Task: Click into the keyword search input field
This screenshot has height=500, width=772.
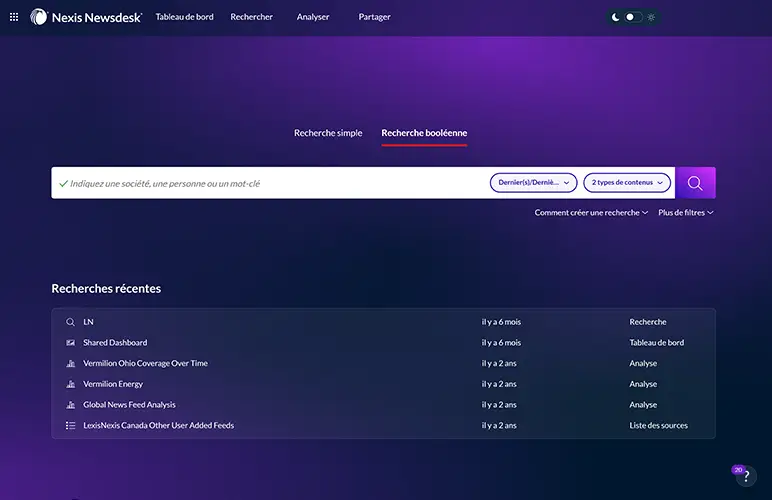Action: pyautogui.click(x=270, y=183)
